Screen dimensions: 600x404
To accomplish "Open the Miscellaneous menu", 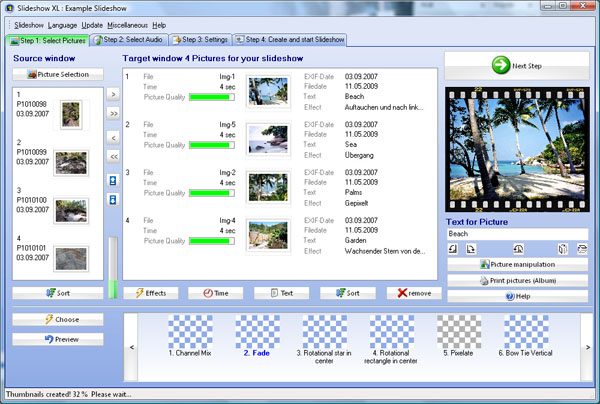I will click(x=128, y=24).
